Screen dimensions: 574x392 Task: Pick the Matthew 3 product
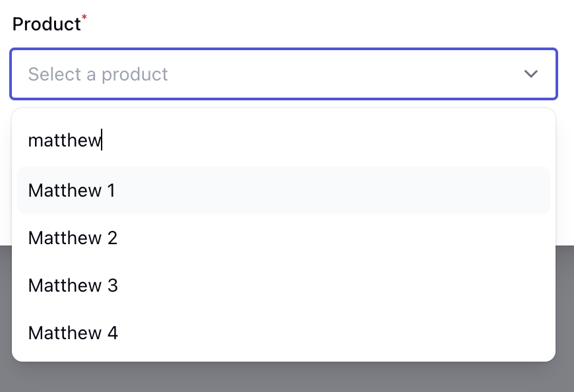coord(73,285)
